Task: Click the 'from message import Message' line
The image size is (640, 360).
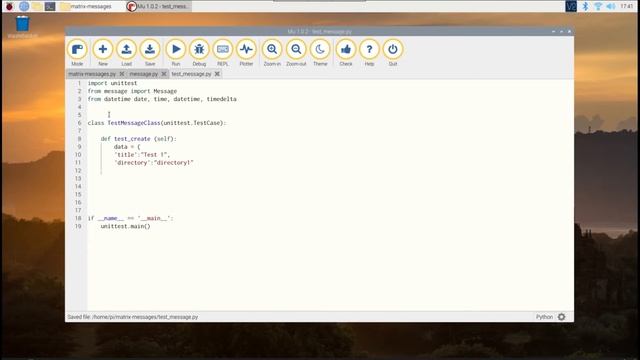Action: pyautogui.click(x=132, y=91)
